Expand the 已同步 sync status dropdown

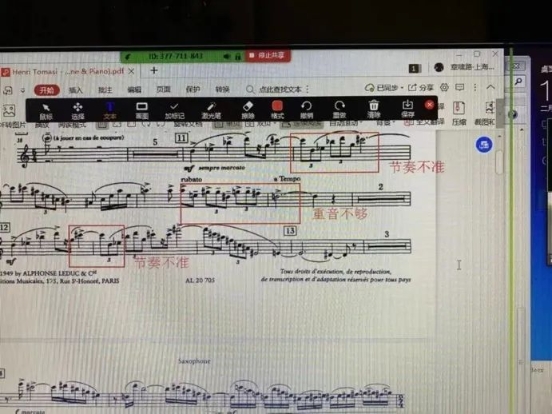pos(384,88)
